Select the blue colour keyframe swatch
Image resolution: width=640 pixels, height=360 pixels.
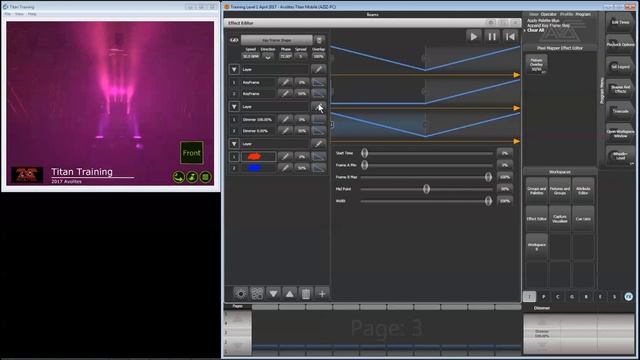coord(258,168)
